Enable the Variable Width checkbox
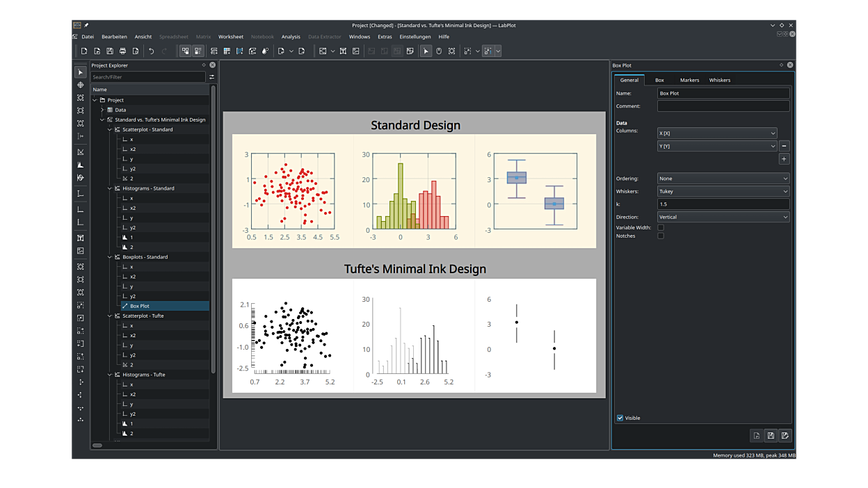868x488 pixels. point(661,227)
